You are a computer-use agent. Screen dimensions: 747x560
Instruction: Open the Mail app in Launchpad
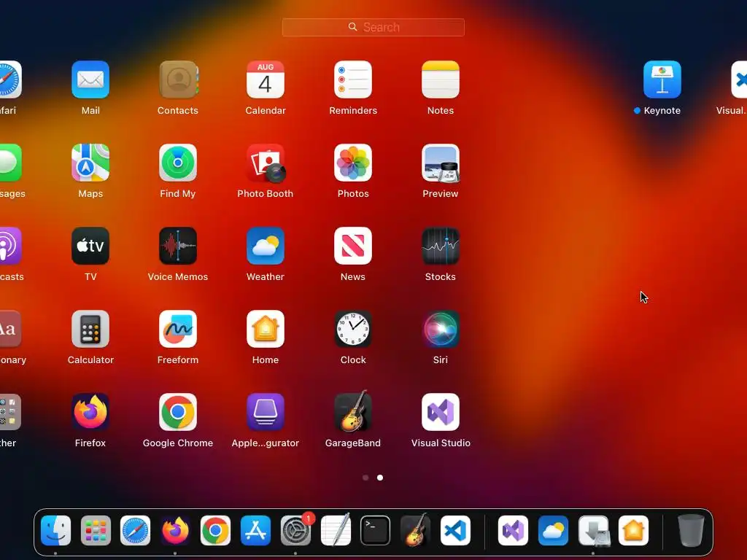pos(90,79)
